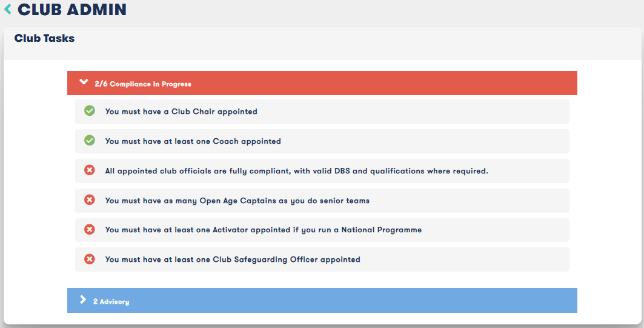Click the 2/6 Compliance In Progress header
Image resolution: width=644 pixels, height=328 pixels.
[322, 83]
